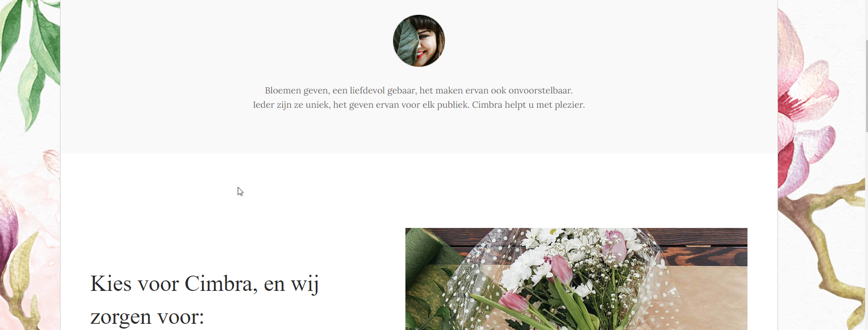
Task: Click 'Cimbra helpt u met plezier' sentence
Action: tap(528, 105)
